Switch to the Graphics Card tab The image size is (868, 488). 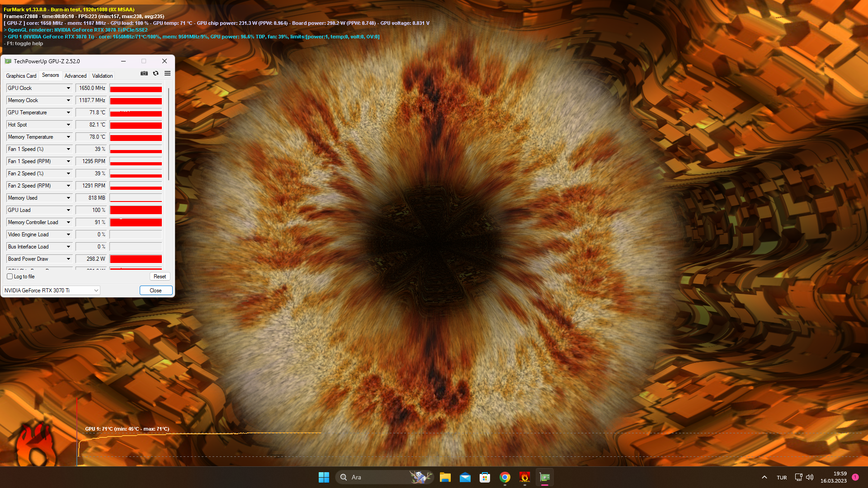[x=21, y=76]
